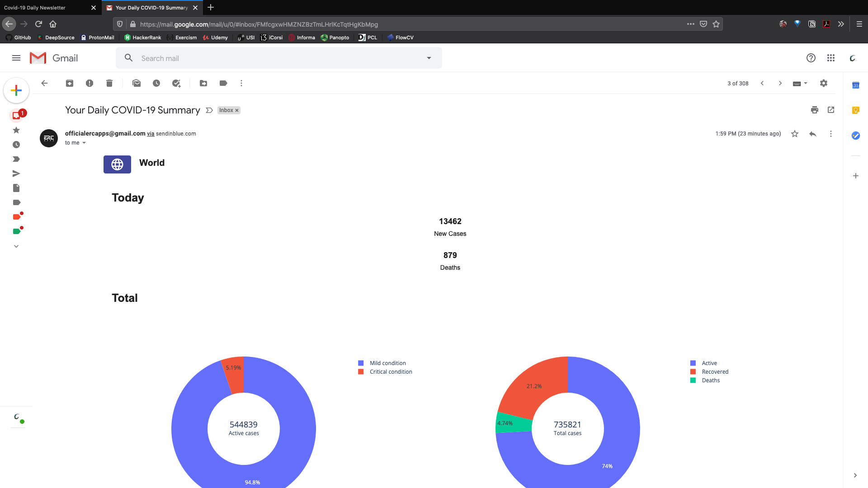
Task: Click Mild condition legend color swatch
Action: (361, 363)
